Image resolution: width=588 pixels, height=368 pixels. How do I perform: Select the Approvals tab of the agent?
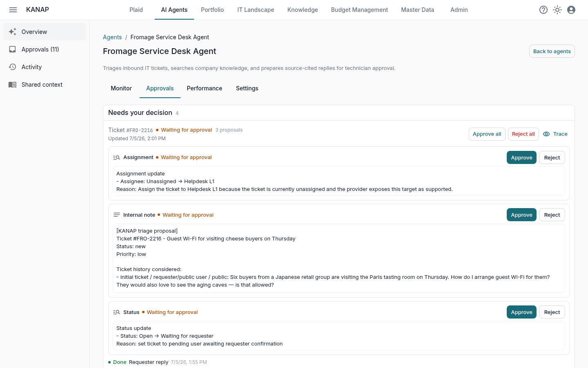tap(160, 88)
